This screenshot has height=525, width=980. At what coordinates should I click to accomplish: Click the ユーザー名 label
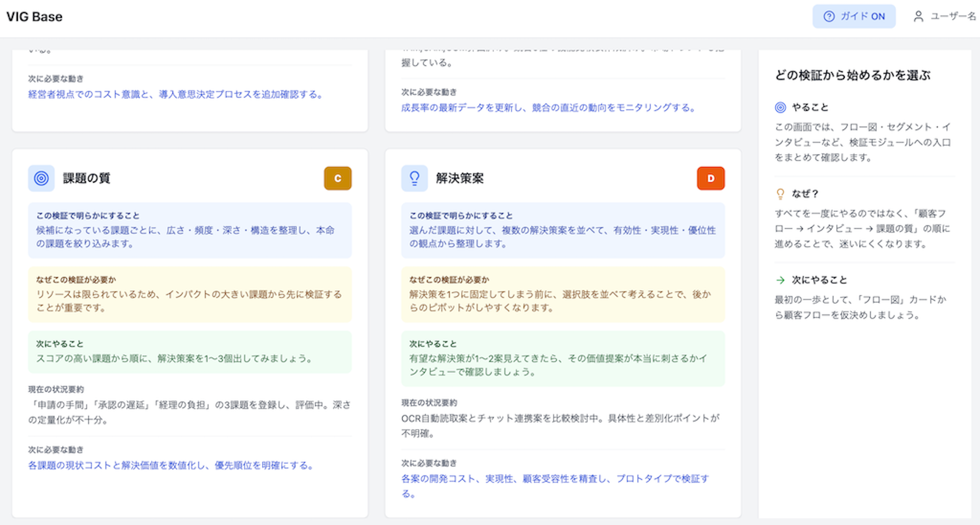[x=953, y=16]
